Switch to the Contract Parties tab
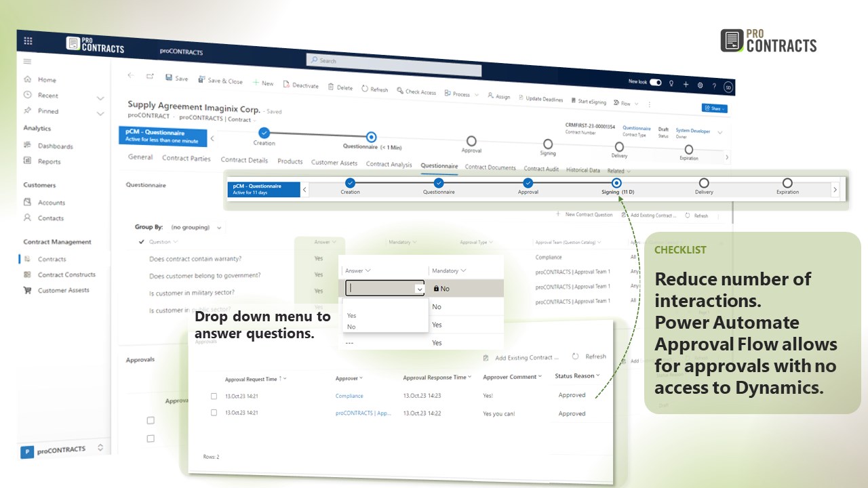The height and width of the screenshot is (488, 868). tap(186, 158)
